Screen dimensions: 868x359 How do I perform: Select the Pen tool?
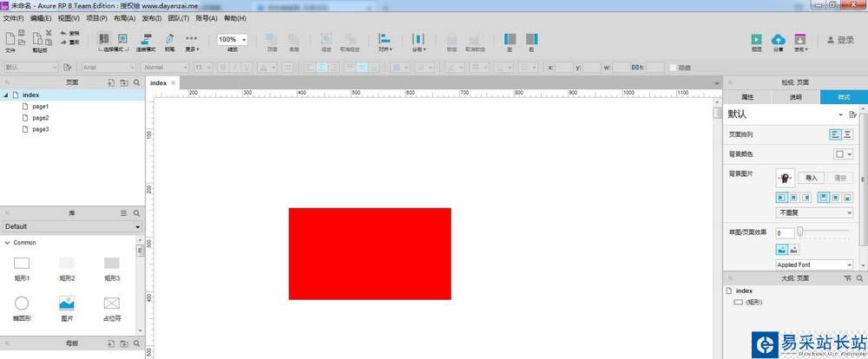[x=170, y=39]
